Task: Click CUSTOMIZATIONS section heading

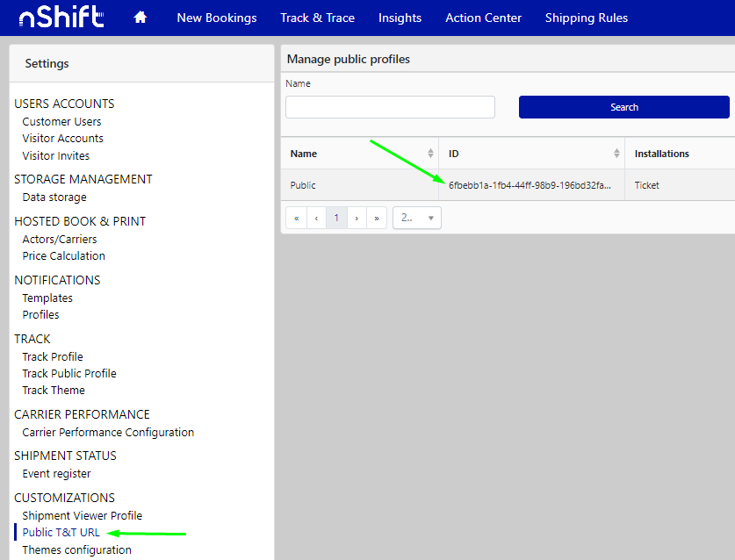Action: pyautogui.click(x=64, y=498)
